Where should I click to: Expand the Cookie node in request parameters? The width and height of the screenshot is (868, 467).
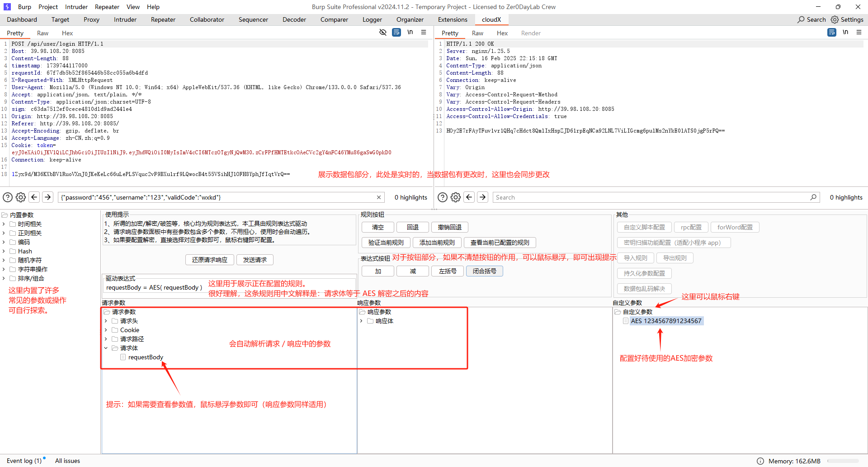click(106, 330)
